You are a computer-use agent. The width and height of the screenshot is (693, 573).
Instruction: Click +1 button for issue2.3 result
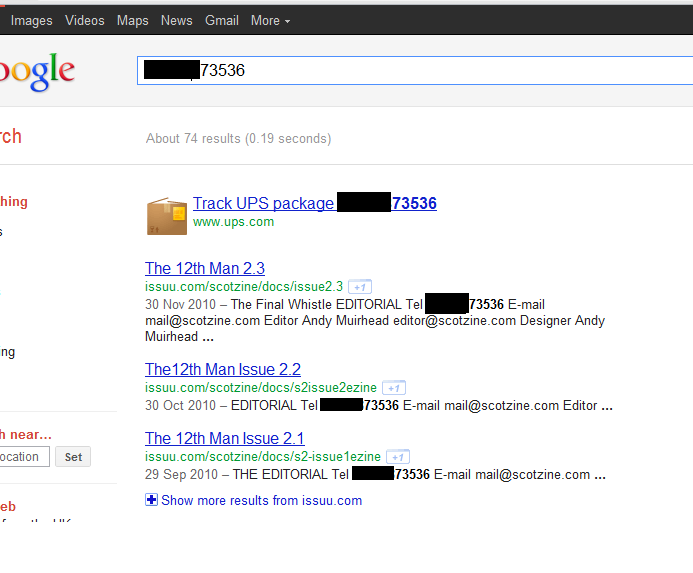(360, 287)
